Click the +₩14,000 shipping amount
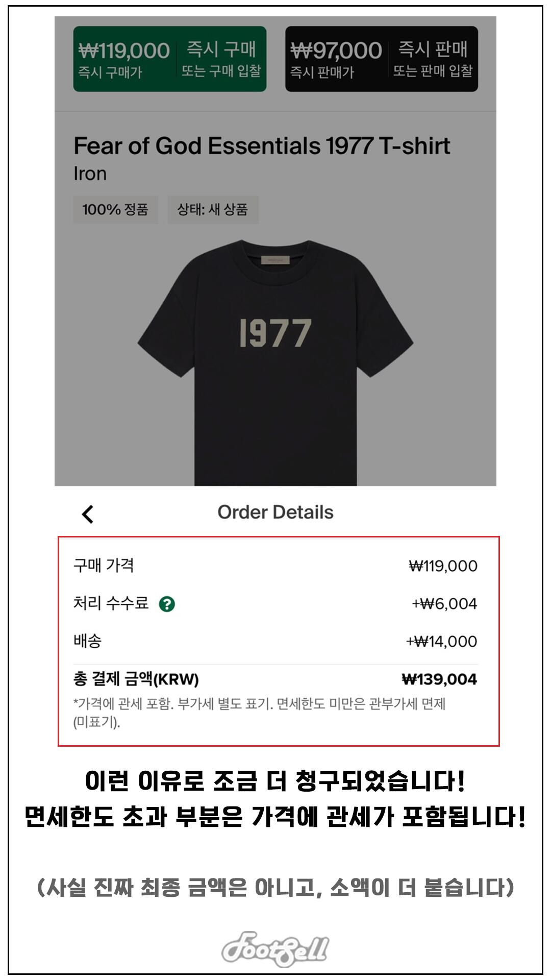 441,642
